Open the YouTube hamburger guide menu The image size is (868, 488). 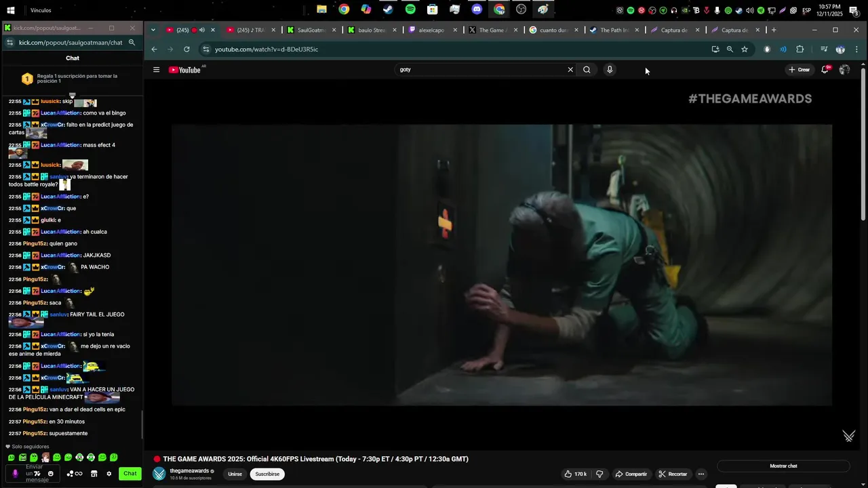156,70
